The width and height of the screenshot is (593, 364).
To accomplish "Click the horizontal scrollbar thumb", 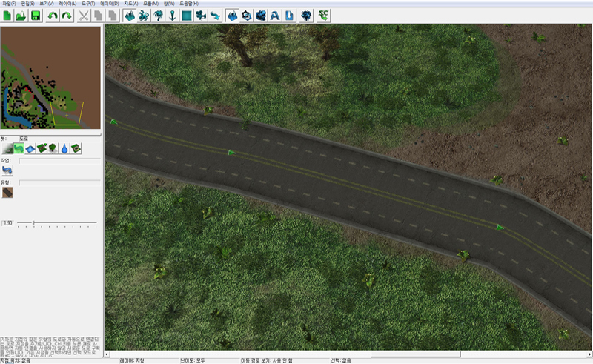I will coord(416,354).
